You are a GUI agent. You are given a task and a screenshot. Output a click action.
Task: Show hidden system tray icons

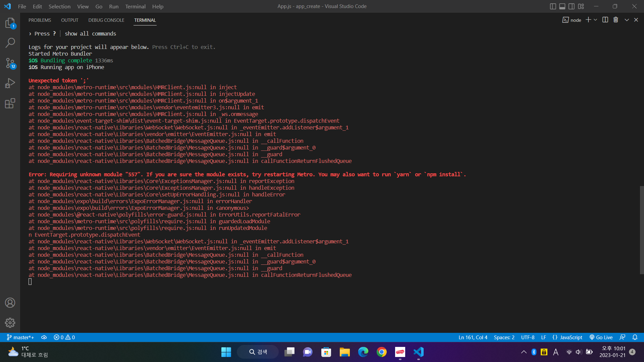[x=524, y=352]
